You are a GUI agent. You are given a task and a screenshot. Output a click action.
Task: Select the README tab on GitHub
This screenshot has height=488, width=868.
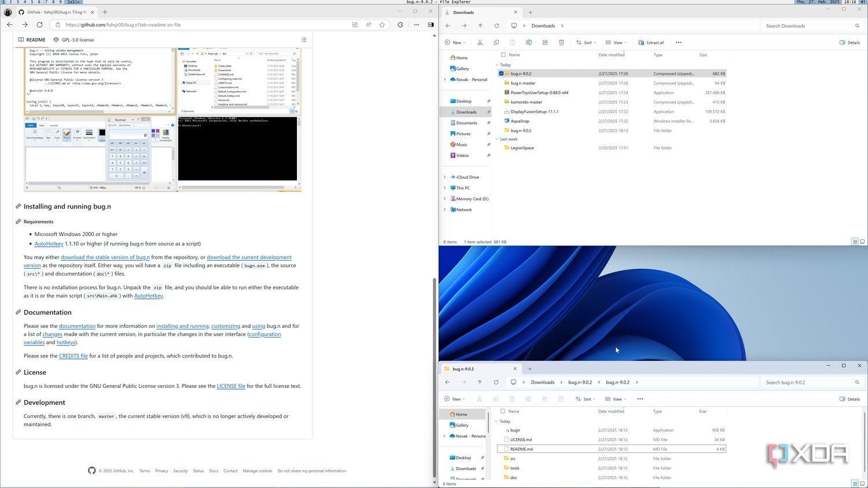32,40
